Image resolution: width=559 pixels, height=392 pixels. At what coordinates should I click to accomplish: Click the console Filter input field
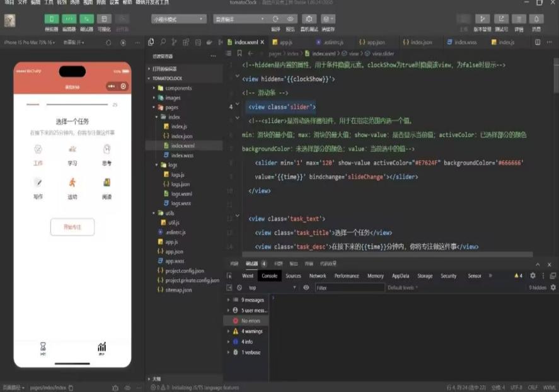click(x=349, y=287)
